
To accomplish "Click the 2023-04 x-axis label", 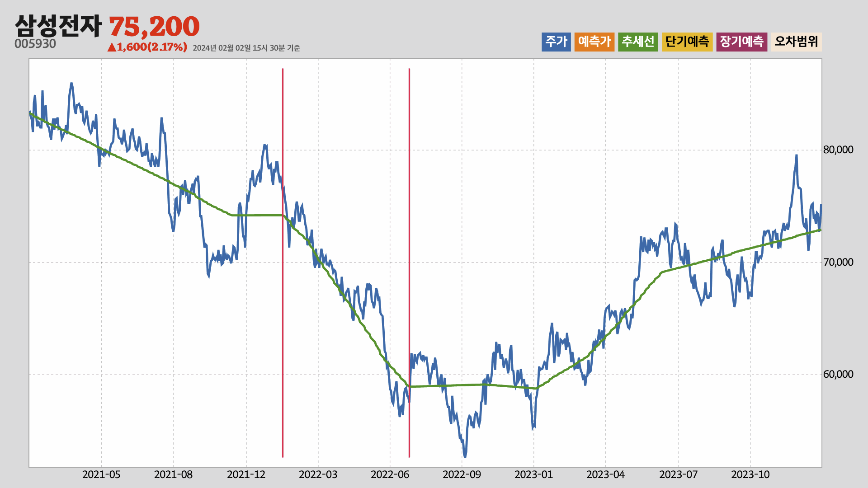I will point(605,474).
